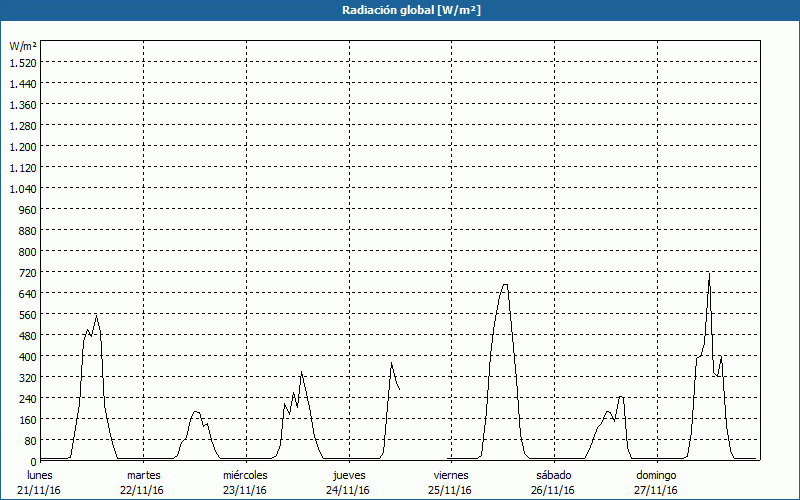
Task: Select the 'viernes' day label
Action: click(451, 475)
